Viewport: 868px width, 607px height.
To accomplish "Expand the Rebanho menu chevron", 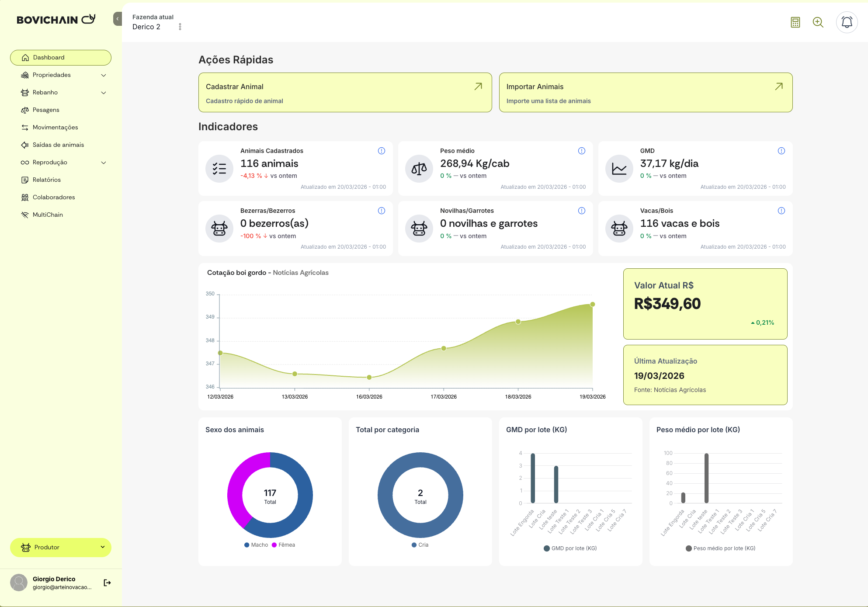I will coord(104,93).
